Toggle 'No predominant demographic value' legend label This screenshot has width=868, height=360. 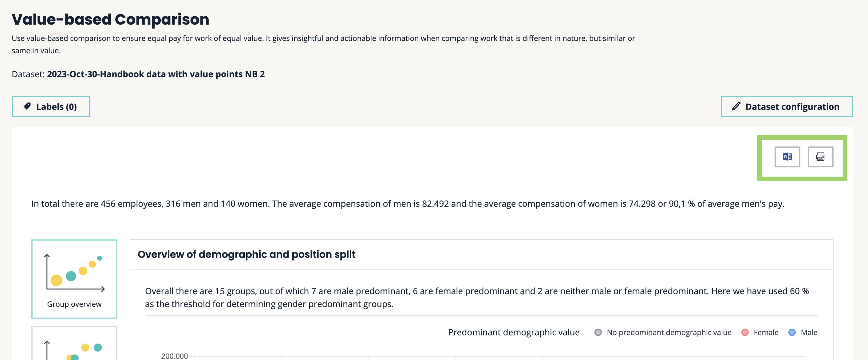coord(669,332)
